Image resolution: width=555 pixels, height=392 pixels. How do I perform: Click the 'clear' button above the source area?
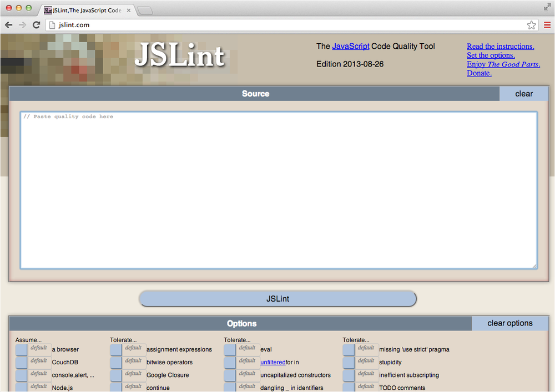[523, 93]
